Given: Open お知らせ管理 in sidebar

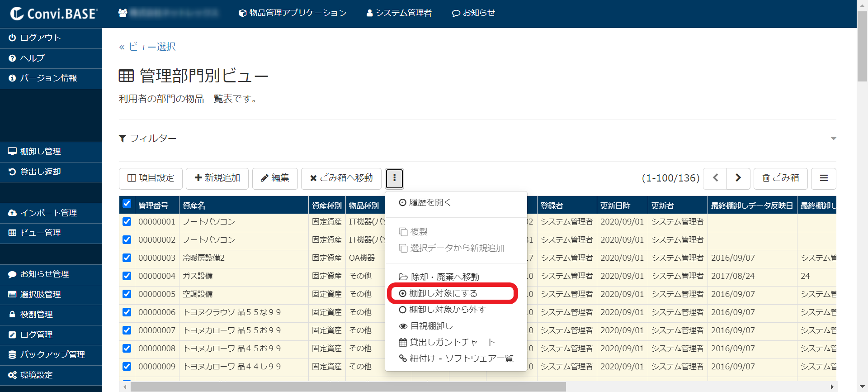Looking at the screenshot, I should [51, 274].
